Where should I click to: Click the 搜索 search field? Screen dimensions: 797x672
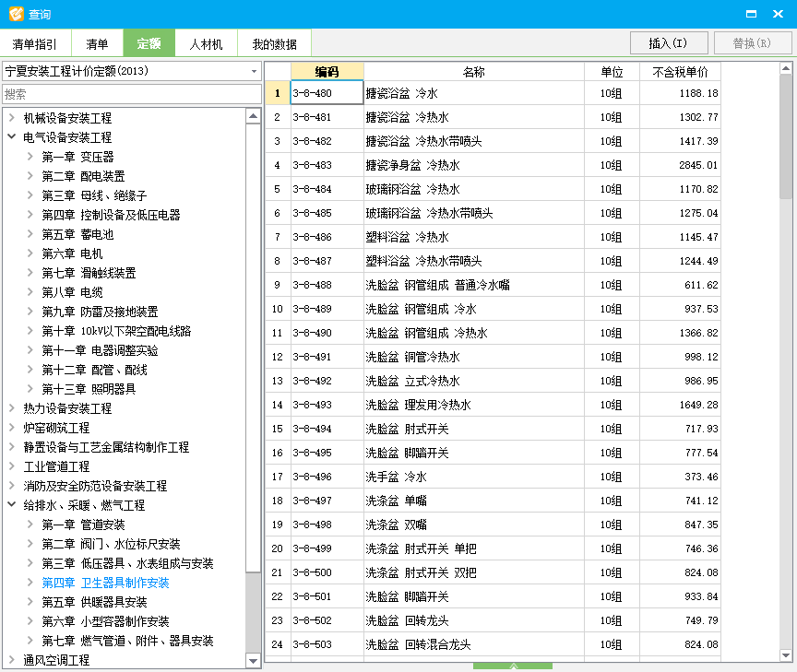[131, 94]
